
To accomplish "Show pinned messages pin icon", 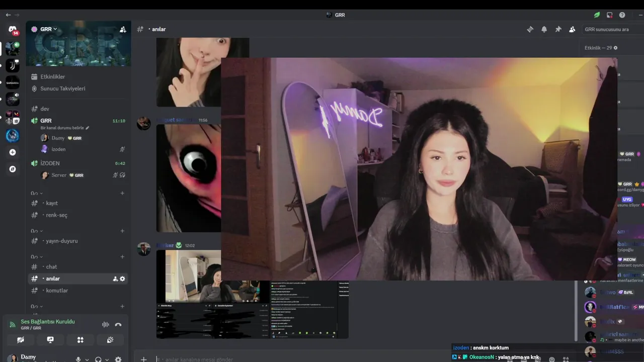I will (558, 30).
